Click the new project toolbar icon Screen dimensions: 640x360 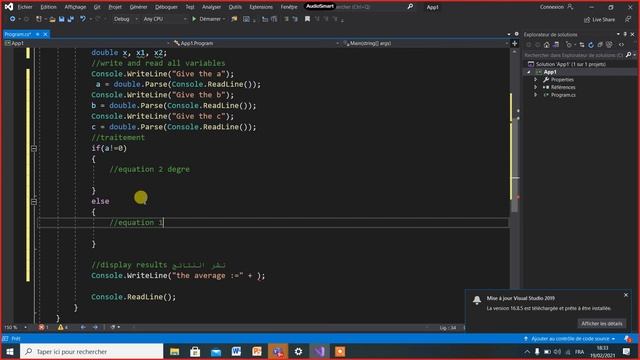(x=39, y=19)
